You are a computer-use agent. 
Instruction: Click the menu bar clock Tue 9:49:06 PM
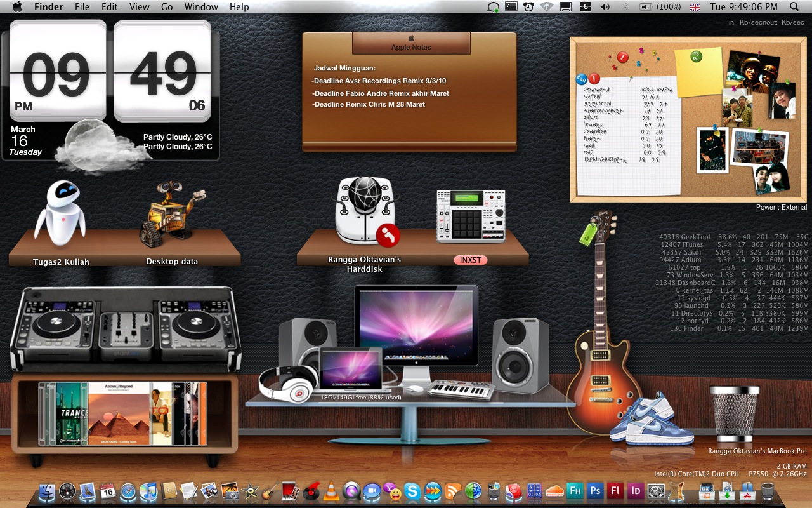pos(743,7)
